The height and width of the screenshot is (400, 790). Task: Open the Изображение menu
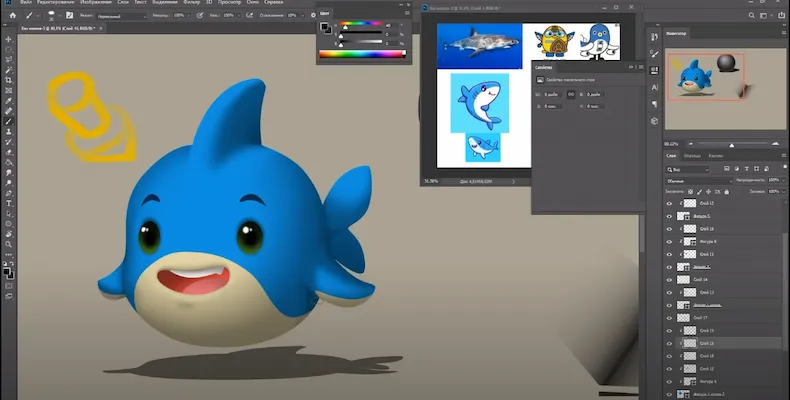coord(95,4)
